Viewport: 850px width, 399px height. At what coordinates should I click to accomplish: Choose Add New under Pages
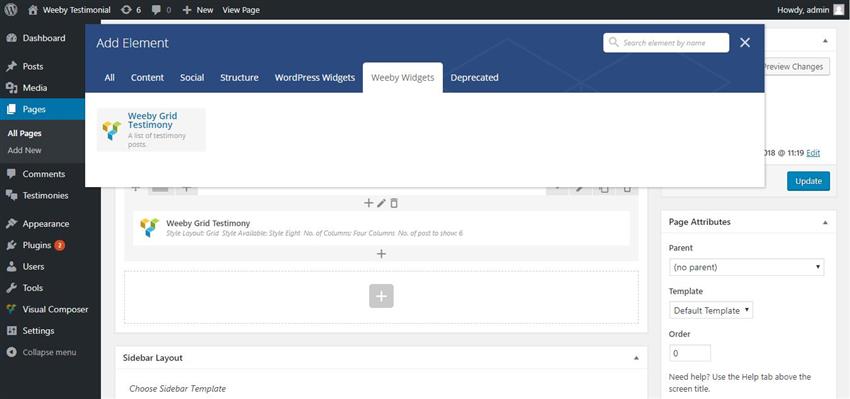[x=24, y=150]
